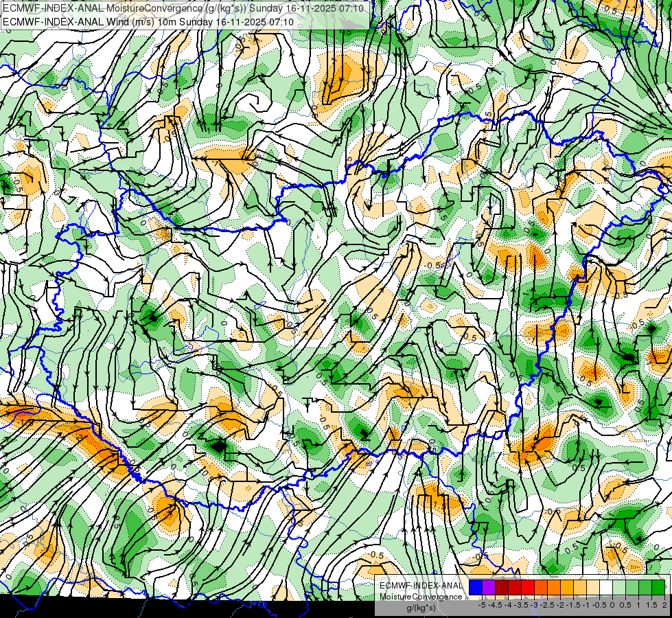This screenshot has width=672, height=618.
Task: Select legend swatch spanning -1 to -0.5
Action: click(593, 587)
